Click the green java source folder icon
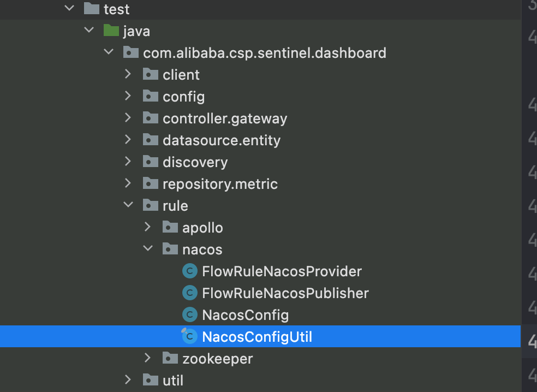 click(x=111, y=30)
